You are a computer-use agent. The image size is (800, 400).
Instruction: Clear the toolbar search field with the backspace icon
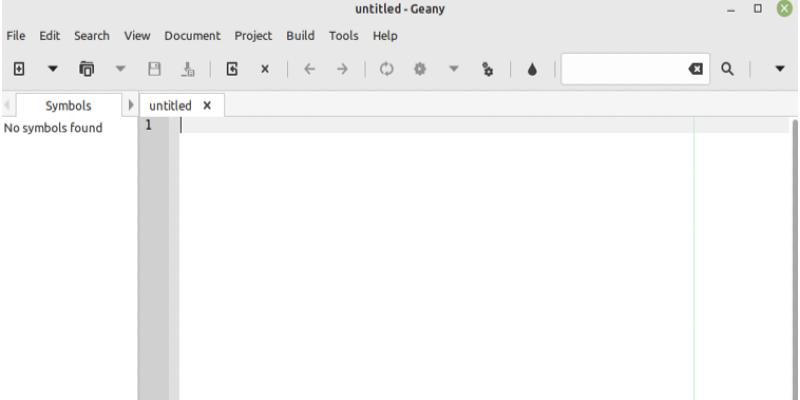[x=695, y=69]
